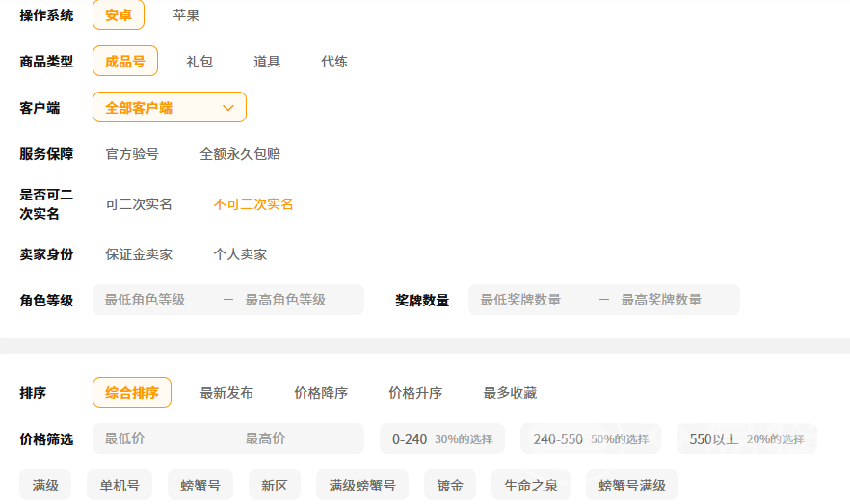Select the 生命之泉 tag
The height and width of the screenshot is (504, 850).
(x=531, y=486)
